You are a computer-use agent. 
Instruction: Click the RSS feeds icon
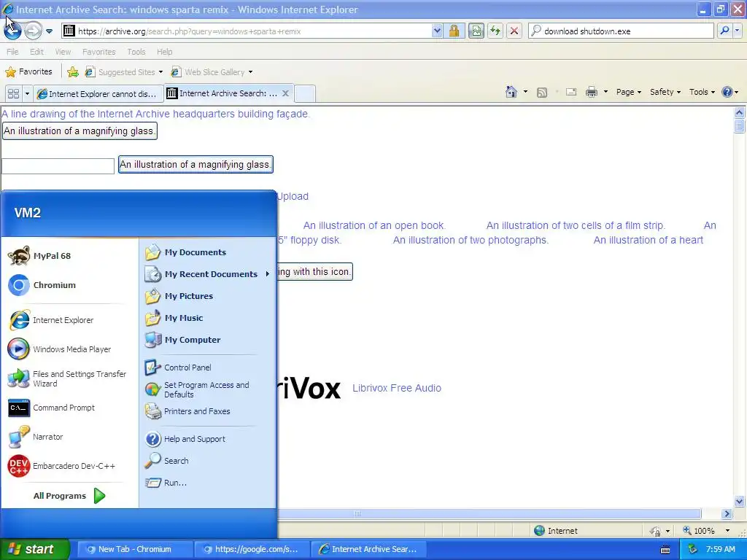[542, 93]
